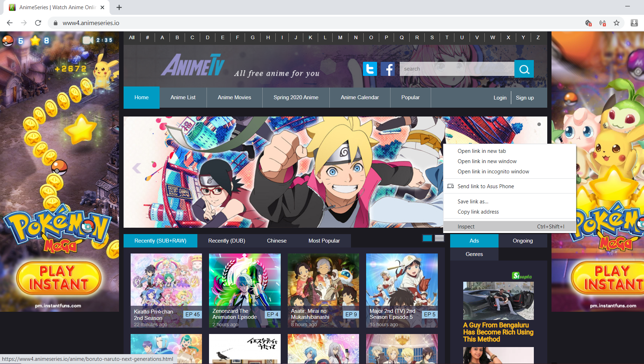Click the carousel indicator dot
This screenshot has height=364, width=644.
click(x=539, y=124)
